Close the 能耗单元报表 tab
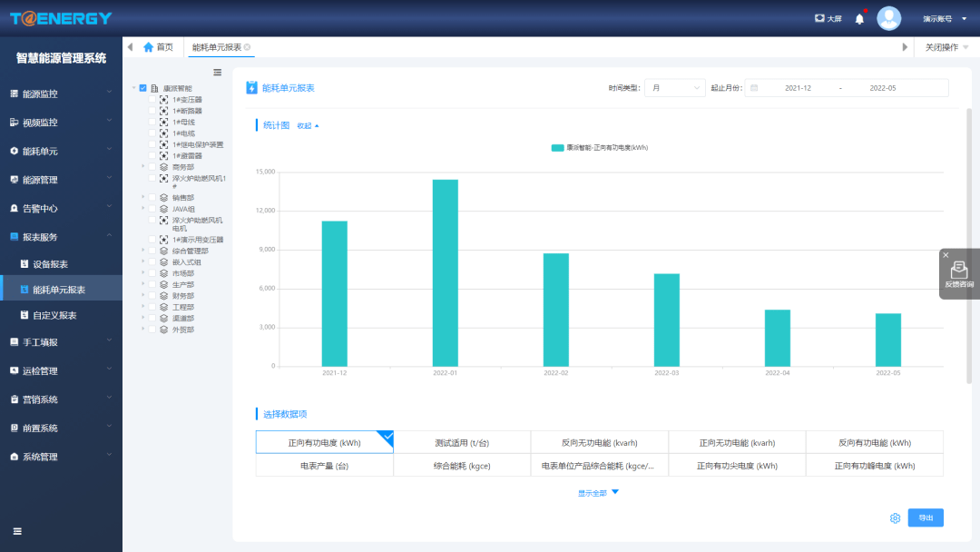 pyautogui.click(x=247, y=47)
